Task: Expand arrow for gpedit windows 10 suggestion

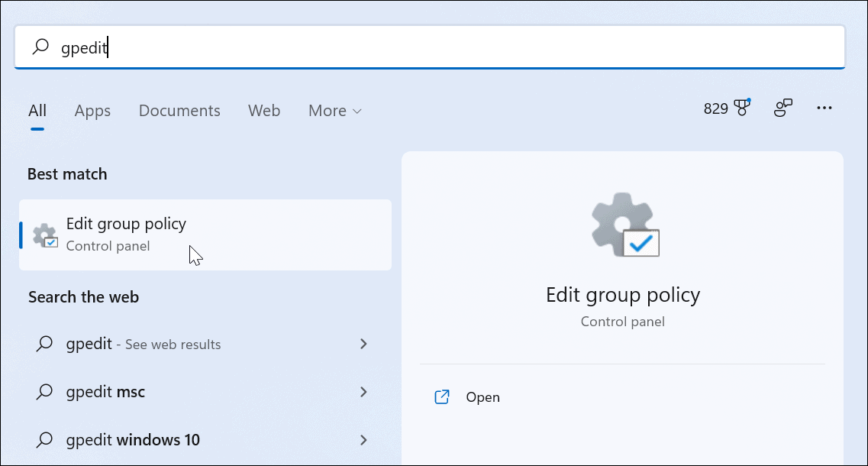Action: [x=363, y=440]
